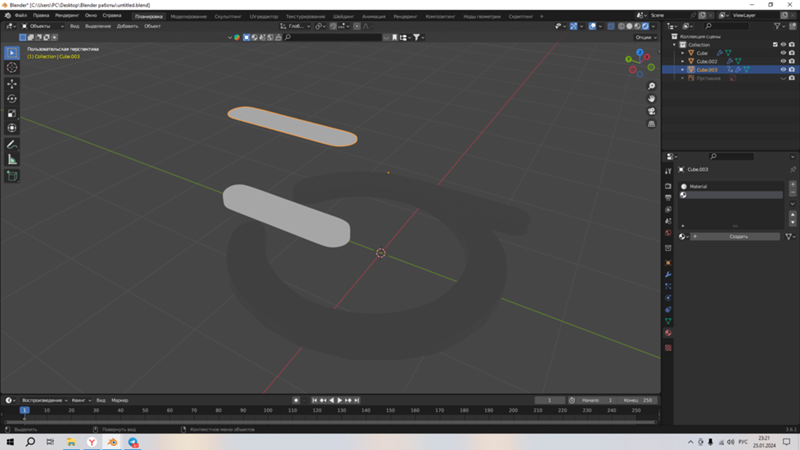Open the Object properties tab
This screenshot has height=450, width=800.
[x=668, y=263]
